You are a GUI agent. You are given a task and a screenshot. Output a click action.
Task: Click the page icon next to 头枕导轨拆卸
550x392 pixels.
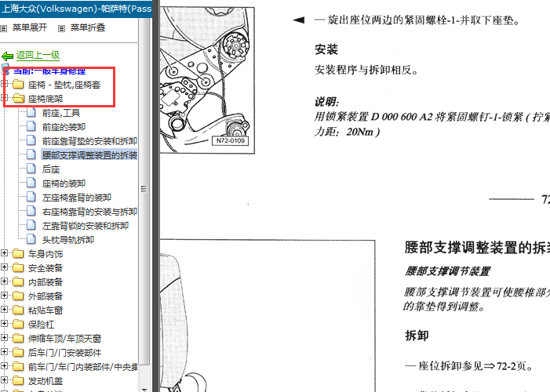click(31, 239)
